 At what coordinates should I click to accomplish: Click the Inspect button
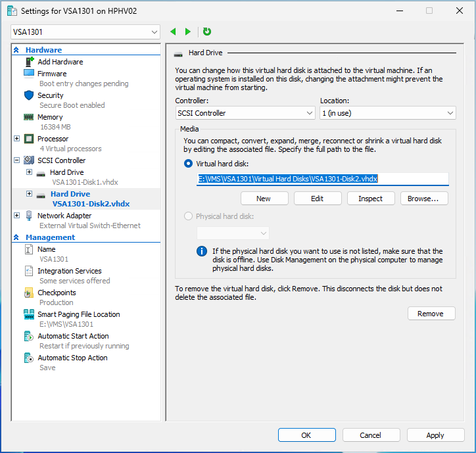[x=370, y=199]
